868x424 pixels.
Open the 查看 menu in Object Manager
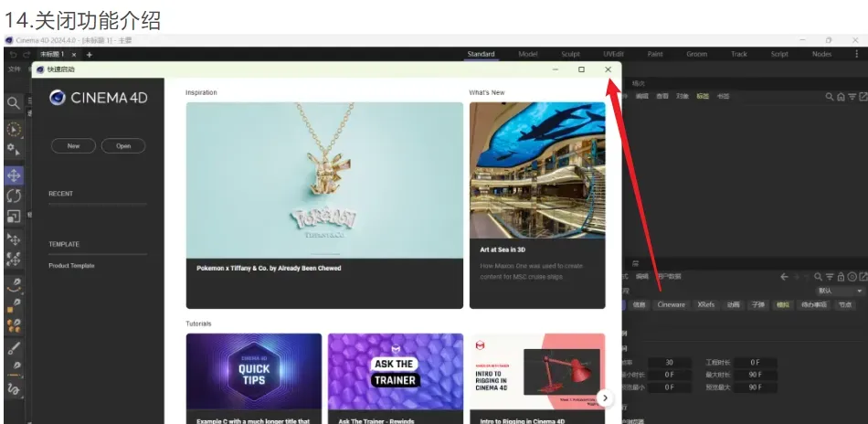click(662, 96)
